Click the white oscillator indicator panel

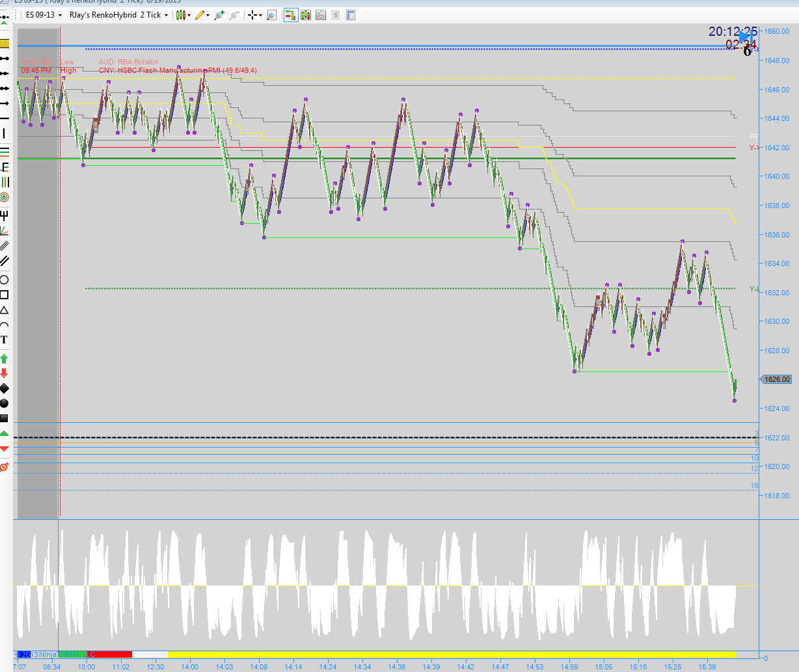click(386, 584)
